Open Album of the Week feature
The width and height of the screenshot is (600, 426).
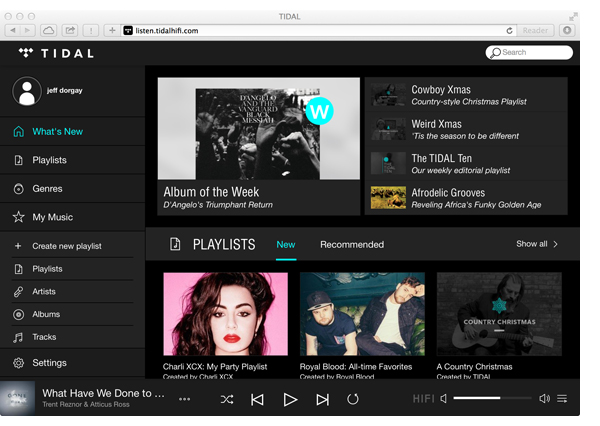tap(259, 146)
